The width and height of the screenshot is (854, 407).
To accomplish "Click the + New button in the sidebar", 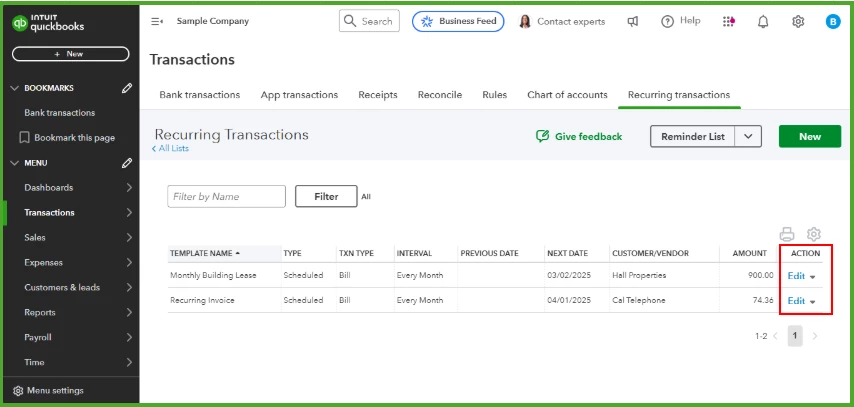I will [70, 54].
